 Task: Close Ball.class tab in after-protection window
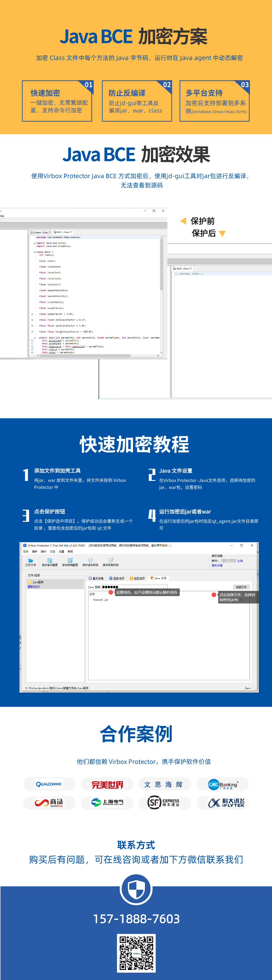[x=191, y=268]
